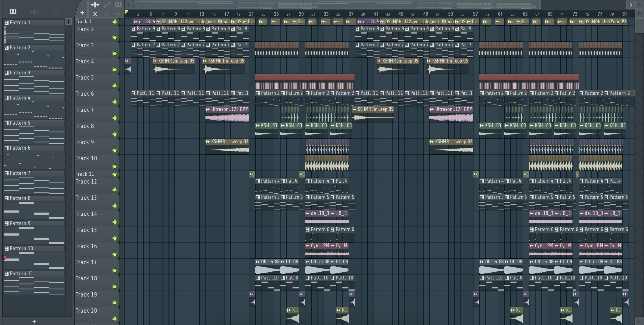Click the small square button at top right

[639, 4]
